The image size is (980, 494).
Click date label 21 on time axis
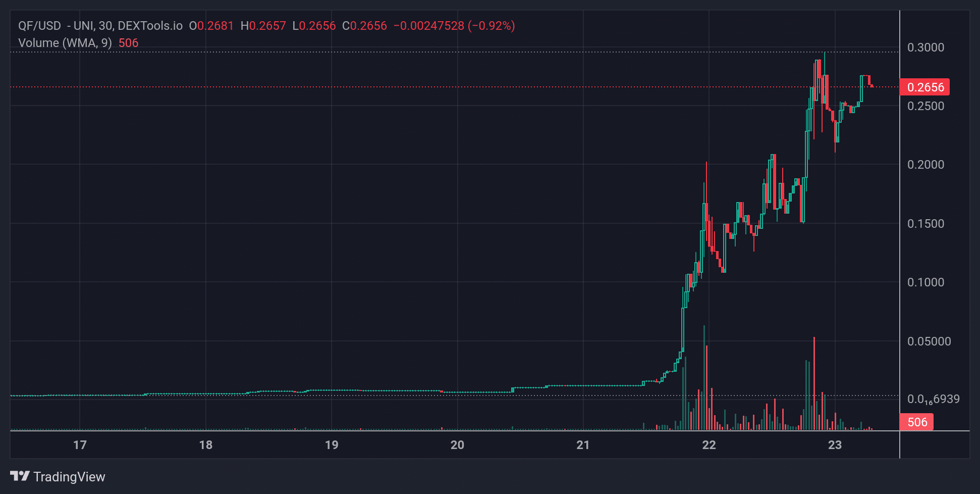coord(583,445)
